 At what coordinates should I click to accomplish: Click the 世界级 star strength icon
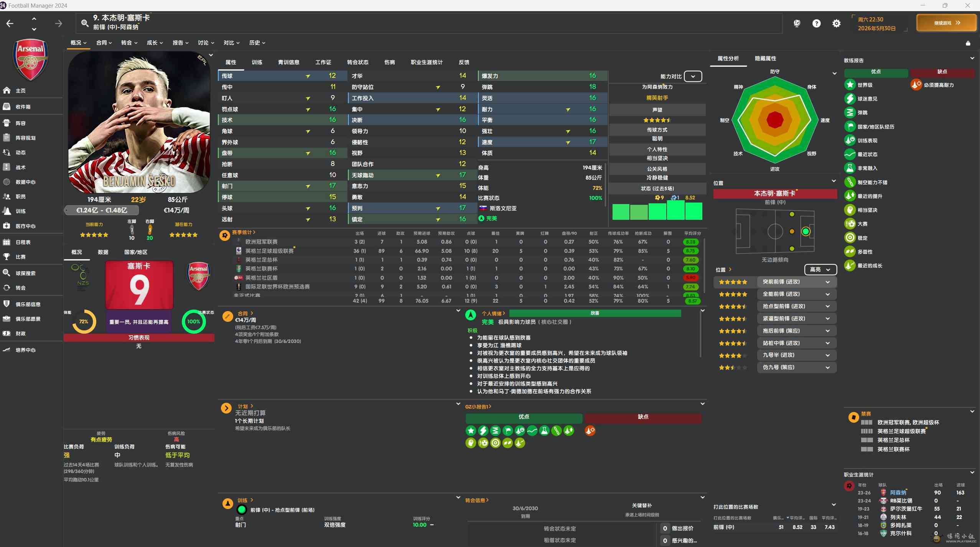click(x=850, y=85)
